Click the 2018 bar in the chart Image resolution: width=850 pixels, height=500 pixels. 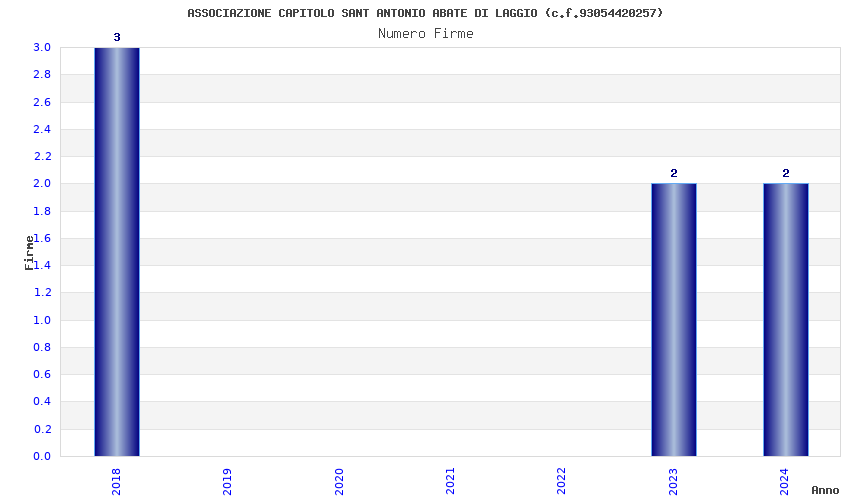(x=117, y=252)
